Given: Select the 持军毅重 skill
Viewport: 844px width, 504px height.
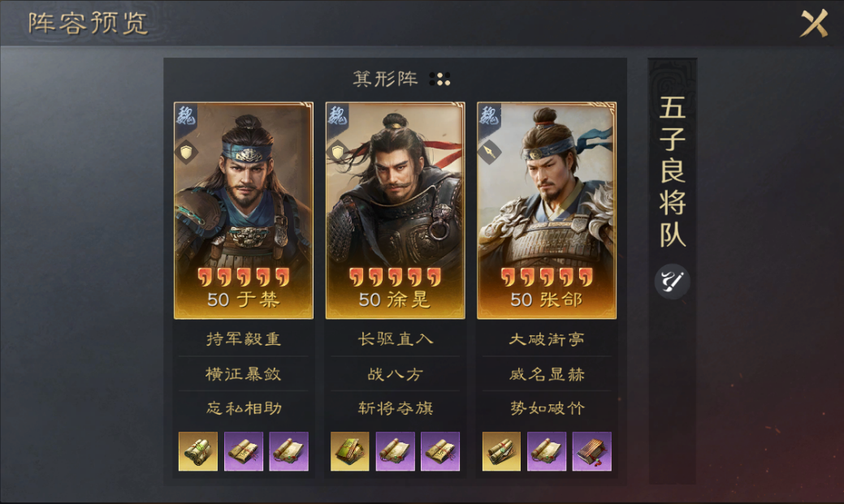Looking at the screenshot, I should tap(244, 339).
